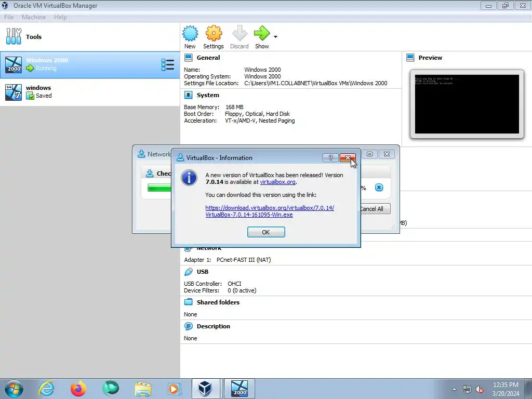Maximize the Network operations window
The width and height of the screenshot is (532, 399).
[369, 154]
